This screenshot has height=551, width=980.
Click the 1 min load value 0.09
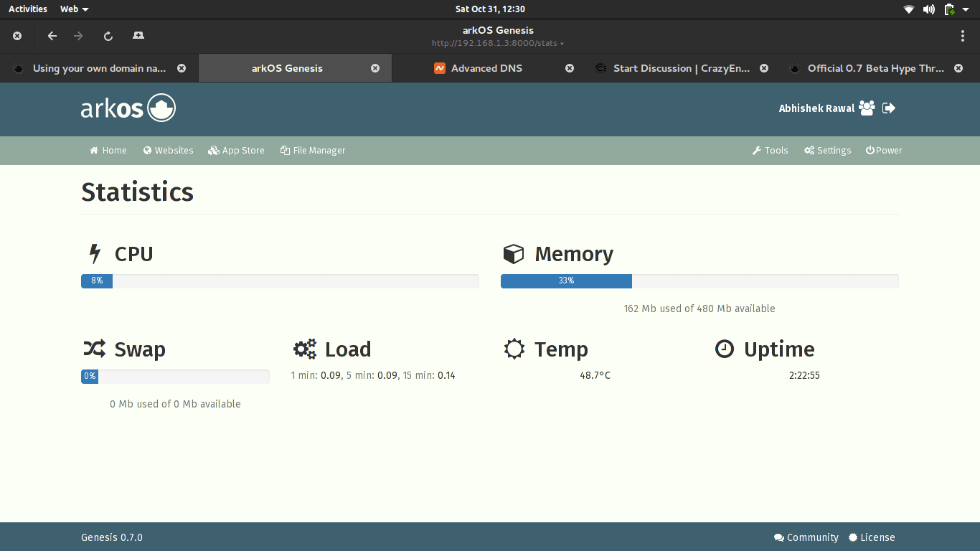(331, 376)
